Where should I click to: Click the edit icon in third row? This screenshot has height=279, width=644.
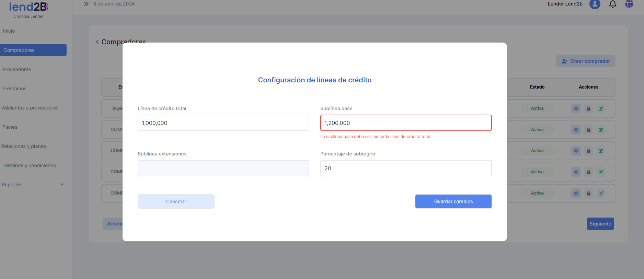pos(601,151)
